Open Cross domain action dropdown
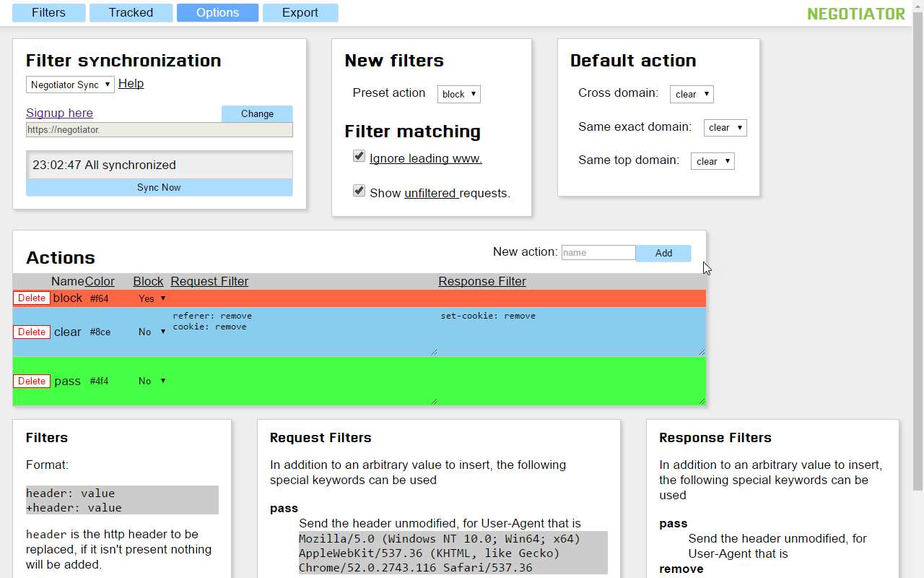The height and width of the screenshot is (578, 924). (692, 94)
